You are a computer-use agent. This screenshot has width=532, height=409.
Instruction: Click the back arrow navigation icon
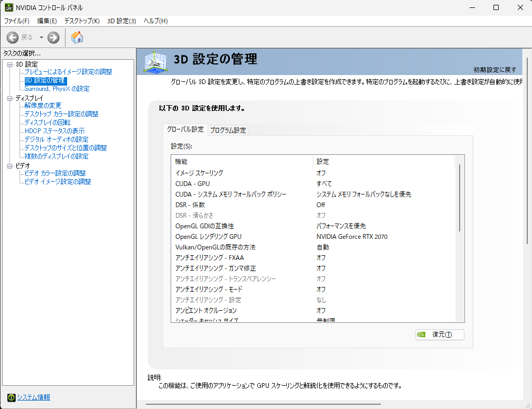[13, 38]
